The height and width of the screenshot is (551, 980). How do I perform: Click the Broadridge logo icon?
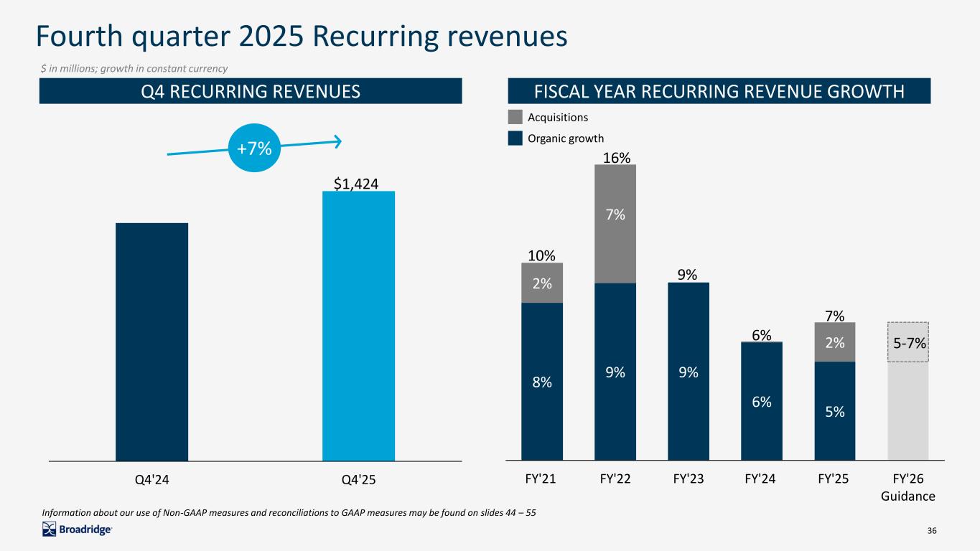(x=50, y=530)
